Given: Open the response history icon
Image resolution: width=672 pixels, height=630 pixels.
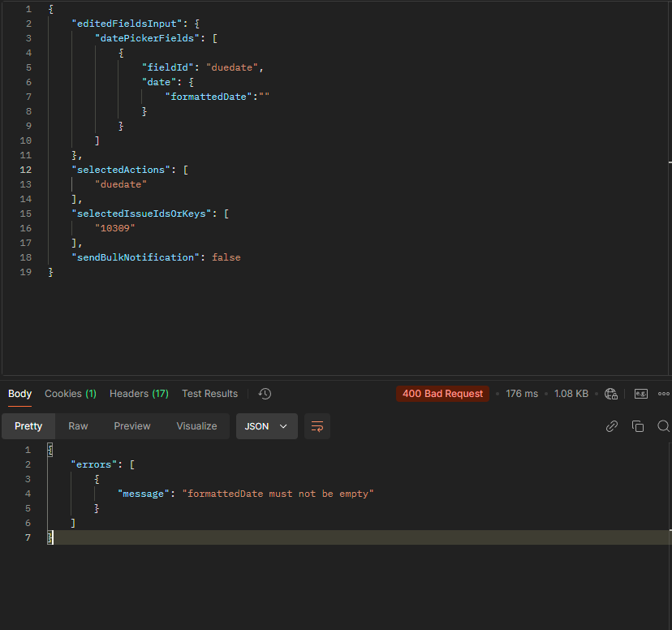Looking at the screenshot, I should (x=265, y=394).
